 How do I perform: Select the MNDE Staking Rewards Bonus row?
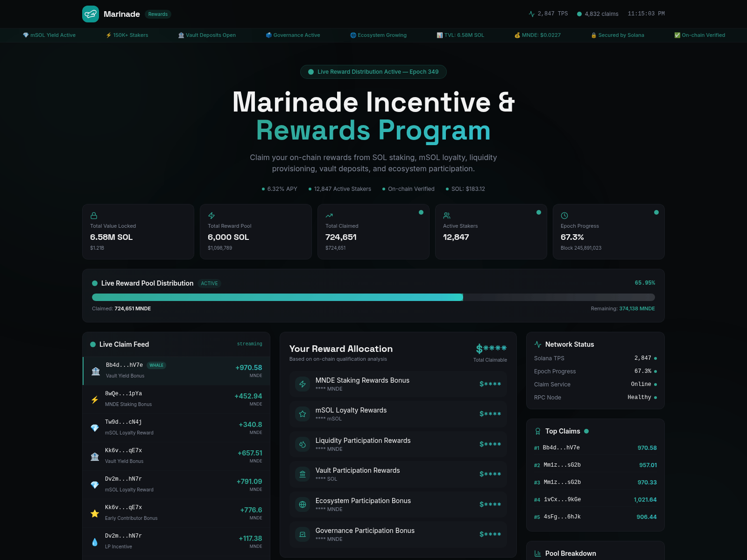398,384
